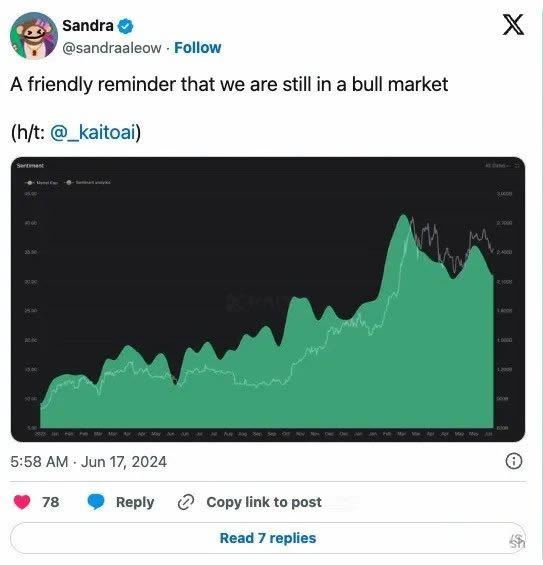Image resolution: width=543 pixels, height=565 pixels.
Task: Click the blue verified badge
Action: click(x=126, y=26)
